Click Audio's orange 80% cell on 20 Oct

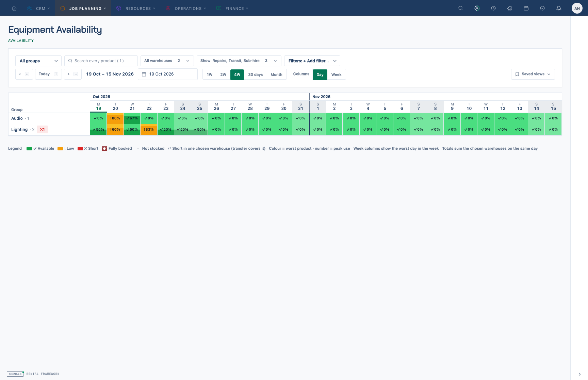coord(115,118)
